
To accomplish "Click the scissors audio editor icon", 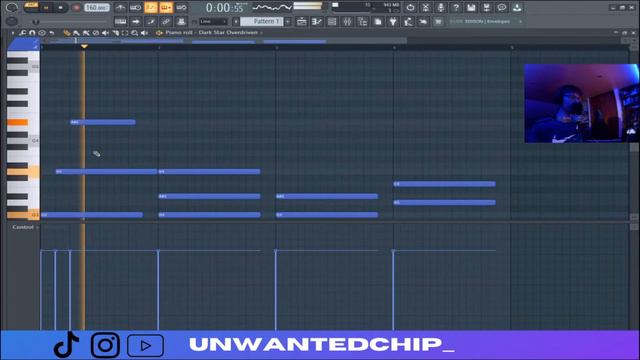I will pos(425,7).
